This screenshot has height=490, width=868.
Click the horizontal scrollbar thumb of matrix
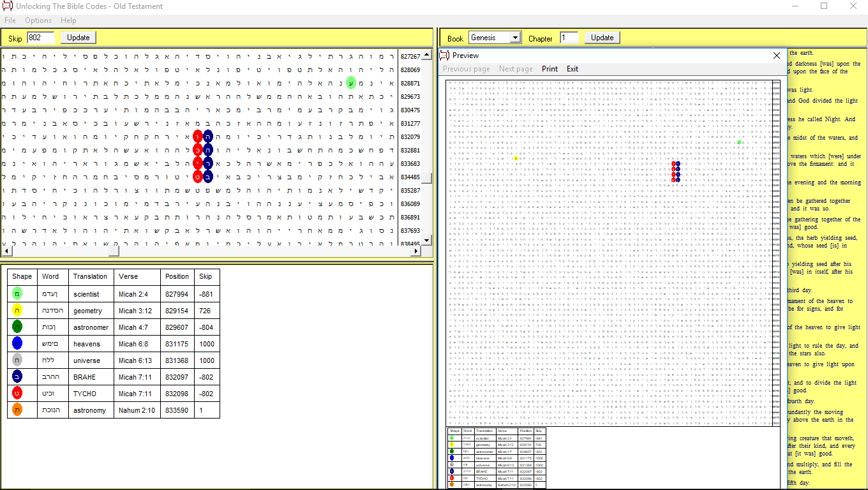pyautogui.click(x=114, y=251)
